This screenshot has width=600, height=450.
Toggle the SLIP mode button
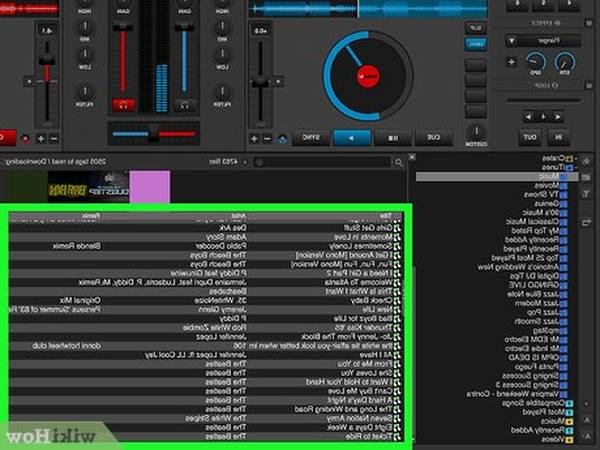pos(476,28)
